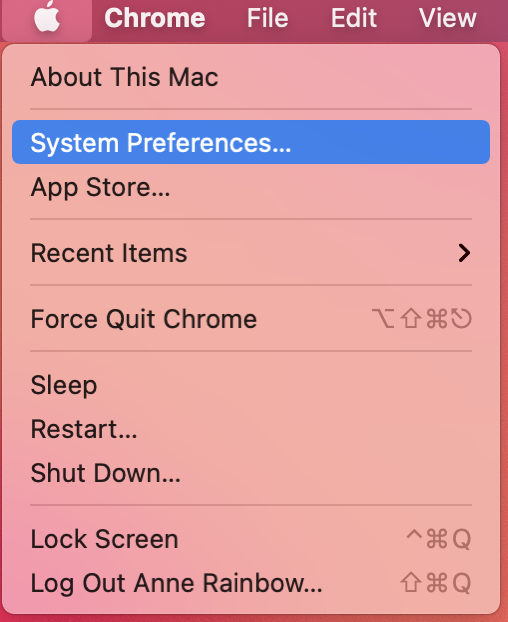508x622 pixels.
Task: Open System Preferences from Apple menu
Action: pos(251,142)
